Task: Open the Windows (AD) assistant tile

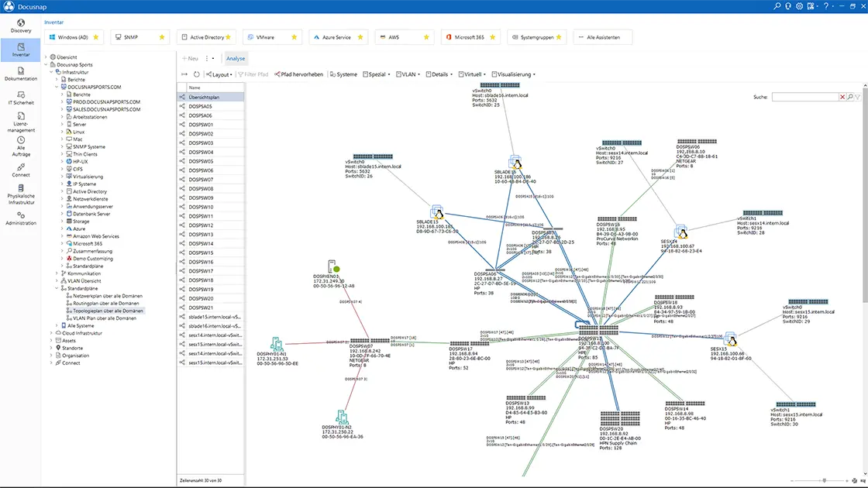Action: (73, 37)
